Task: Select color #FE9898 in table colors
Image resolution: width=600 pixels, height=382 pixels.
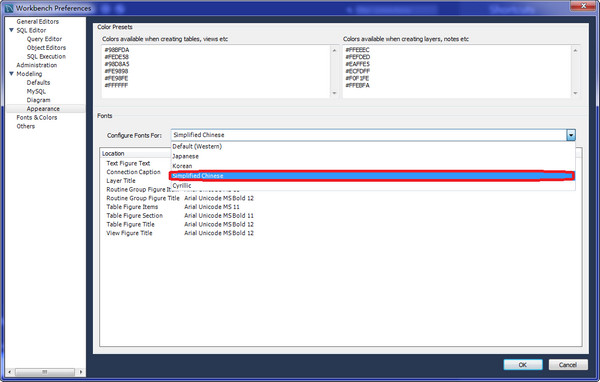Action: click(116, 71)
